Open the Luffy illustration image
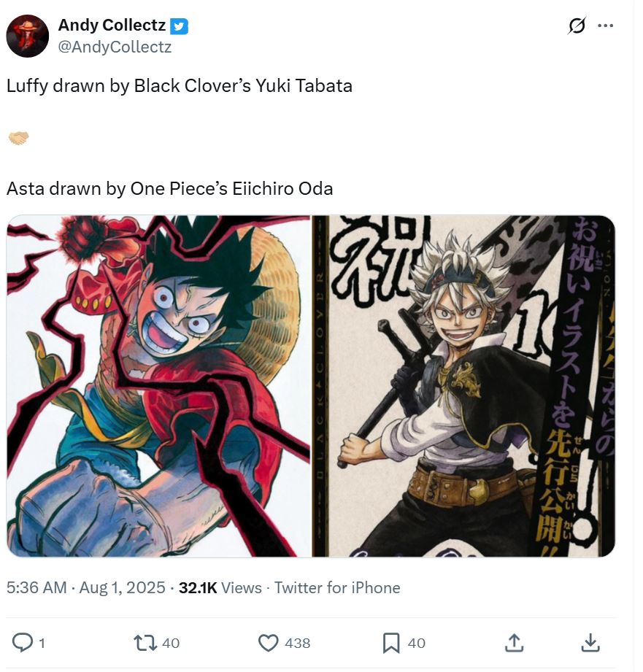Viewport: 643px width, 672px height. tap(158, 386)
